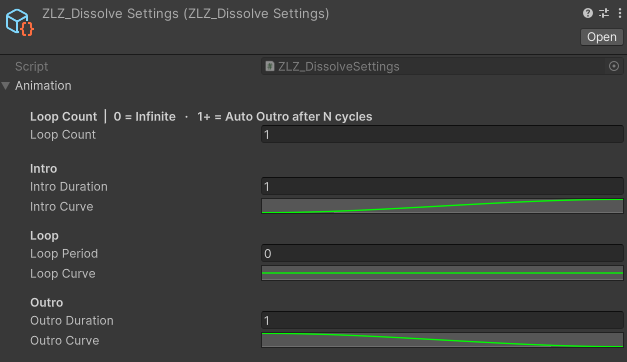Click the Outro Duration value field
This screenshot has height=362, width=627.
coord(442,320)
